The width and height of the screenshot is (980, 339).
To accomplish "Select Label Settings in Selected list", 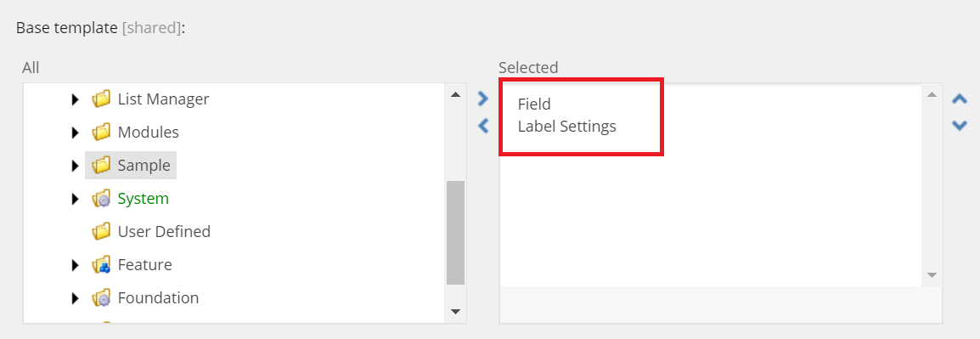I will click(567, 127).
